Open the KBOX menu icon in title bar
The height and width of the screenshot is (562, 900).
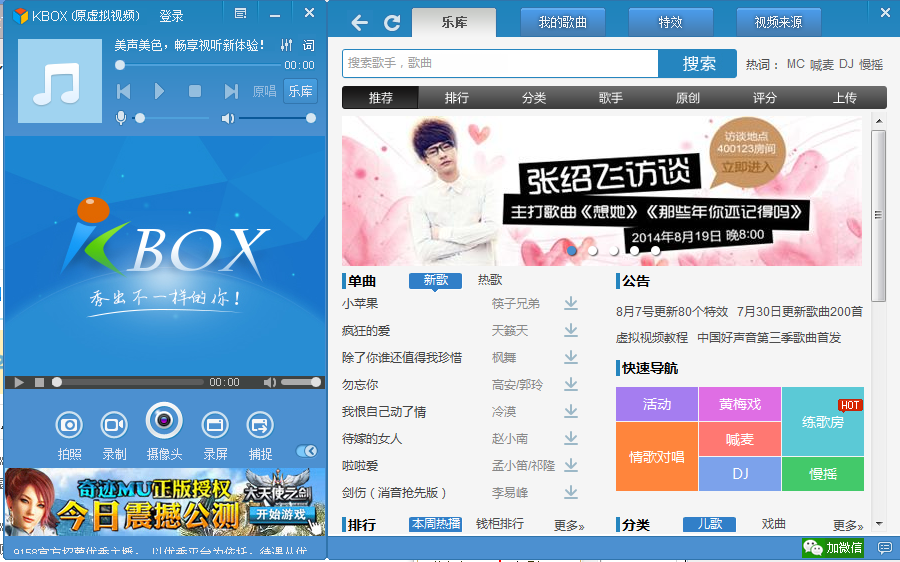click(x=240, y=13)
